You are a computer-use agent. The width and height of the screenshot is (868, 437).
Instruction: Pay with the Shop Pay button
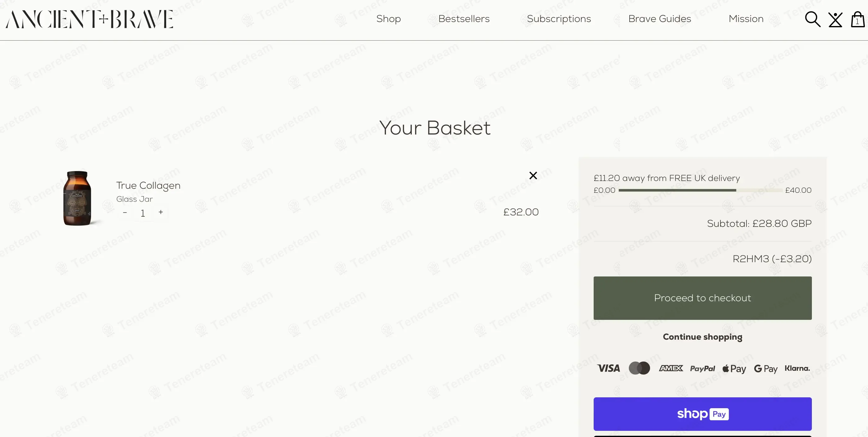point(702,414)
